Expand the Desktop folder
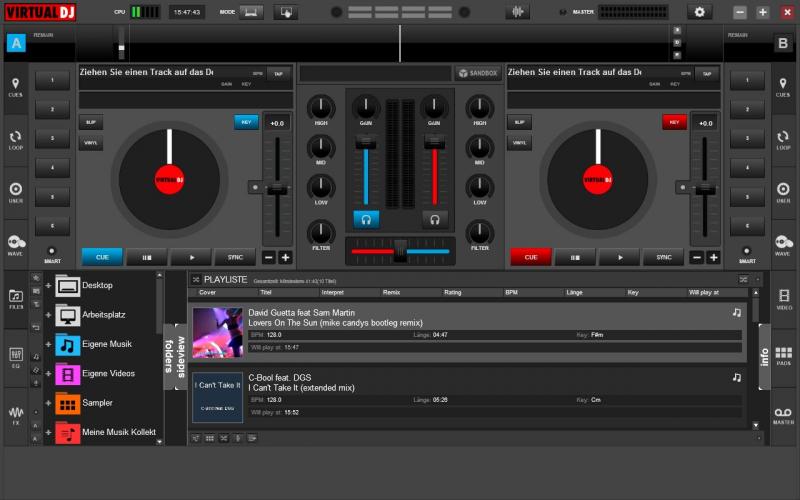 click(48, 287)
